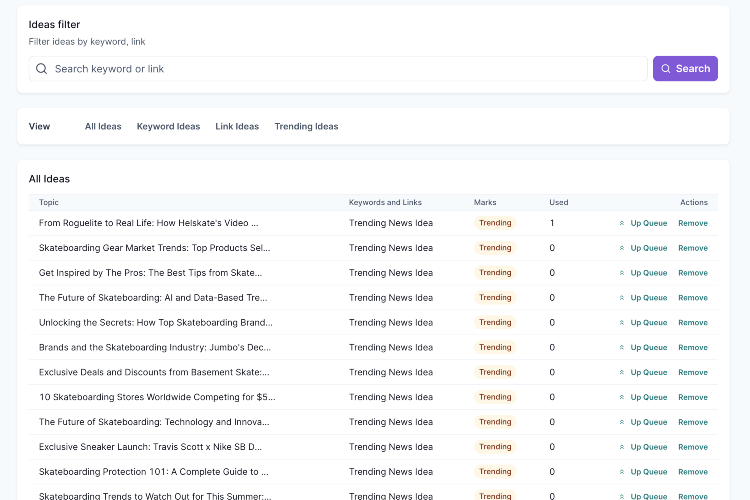Viewport: 750px width, 500px height.
Task: Switch to the All Ideas view tab
Action: point(103,127)
